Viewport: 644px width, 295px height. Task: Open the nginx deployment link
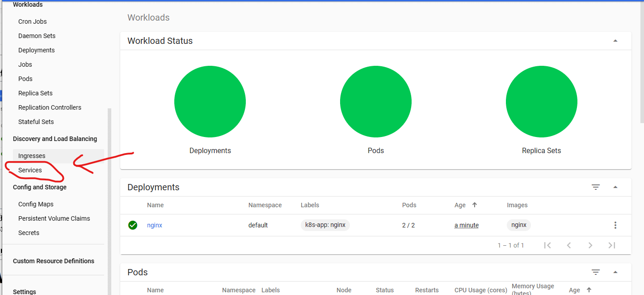pyautogui.click(x=155, y=225)
